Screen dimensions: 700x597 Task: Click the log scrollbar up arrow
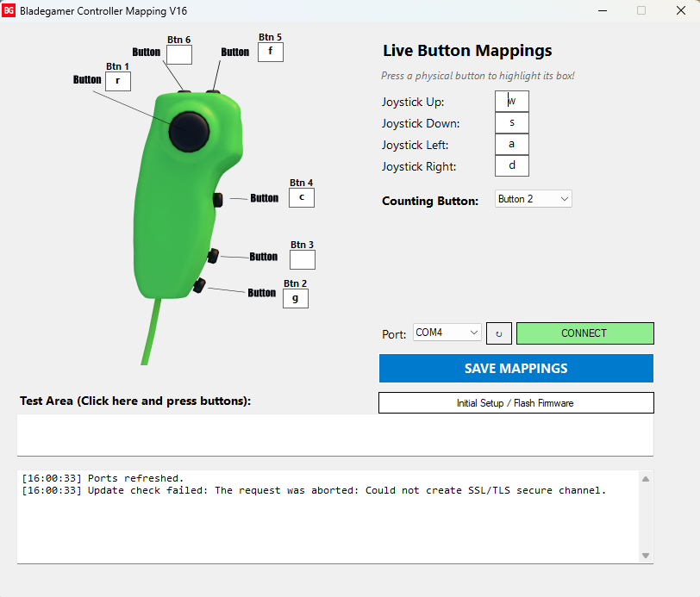pos(646,479)
